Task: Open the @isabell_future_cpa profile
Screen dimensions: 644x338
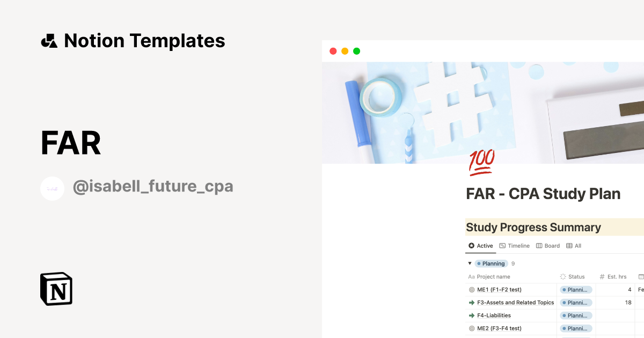Action: pos(153,186)
